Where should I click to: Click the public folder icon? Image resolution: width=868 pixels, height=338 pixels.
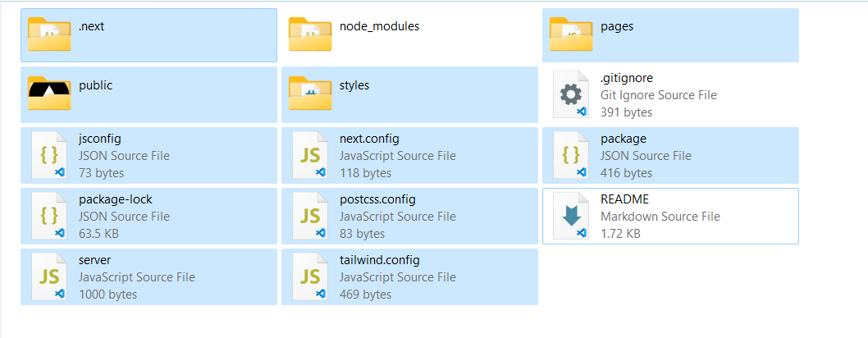[x=50, y=93]
